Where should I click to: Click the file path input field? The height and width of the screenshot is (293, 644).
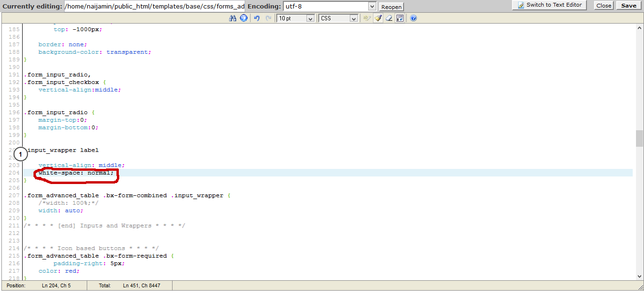tap(154, 6)
